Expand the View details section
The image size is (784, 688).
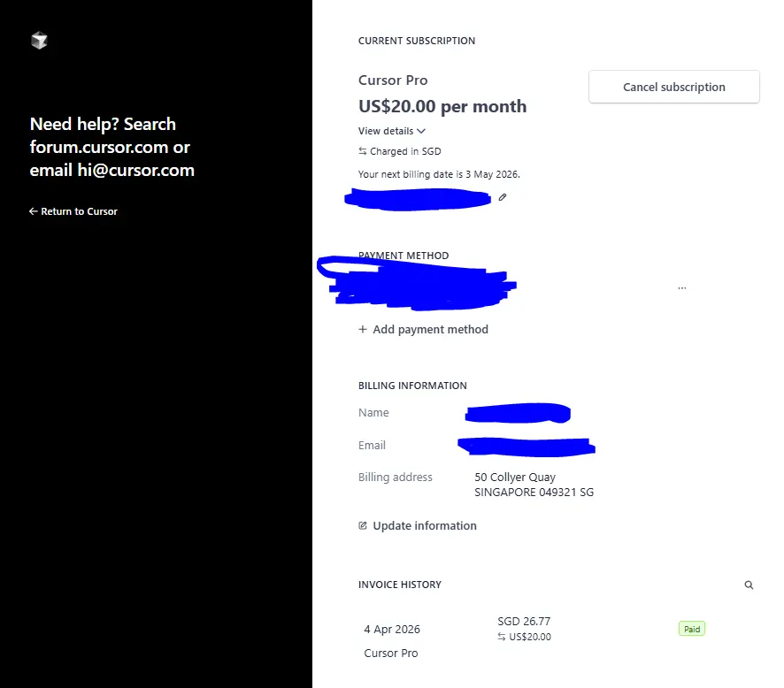tap(391, 131)
